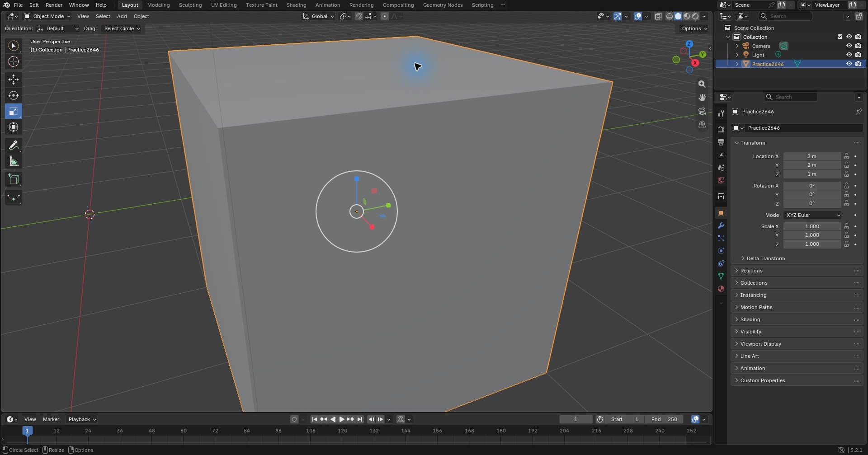The height and width of the screenshot is (455, 868).
Task: Select the Add Cube tool
Action: (14, 179)
